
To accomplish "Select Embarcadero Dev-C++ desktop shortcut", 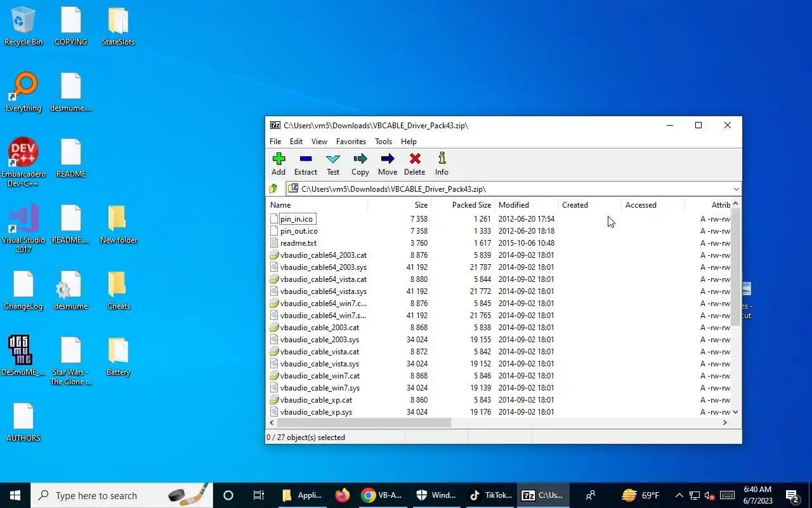I will pyautogui.click(x=23, y=163).
